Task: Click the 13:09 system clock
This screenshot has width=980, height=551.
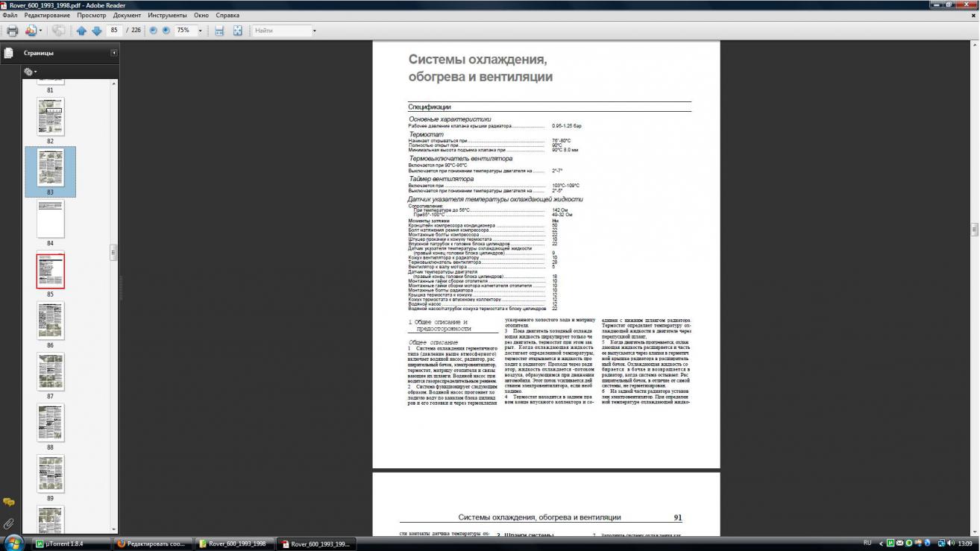Action: [x=965, y=544]
